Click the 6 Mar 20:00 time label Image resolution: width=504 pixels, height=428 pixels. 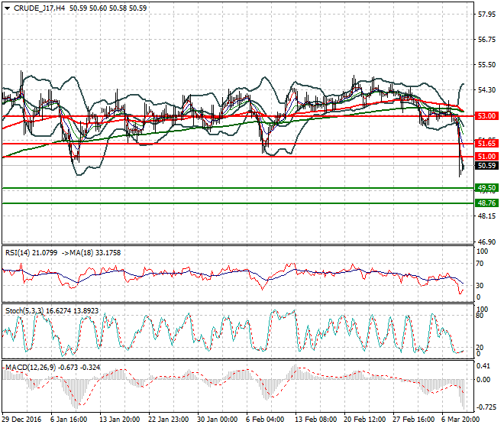pos(460,420)
